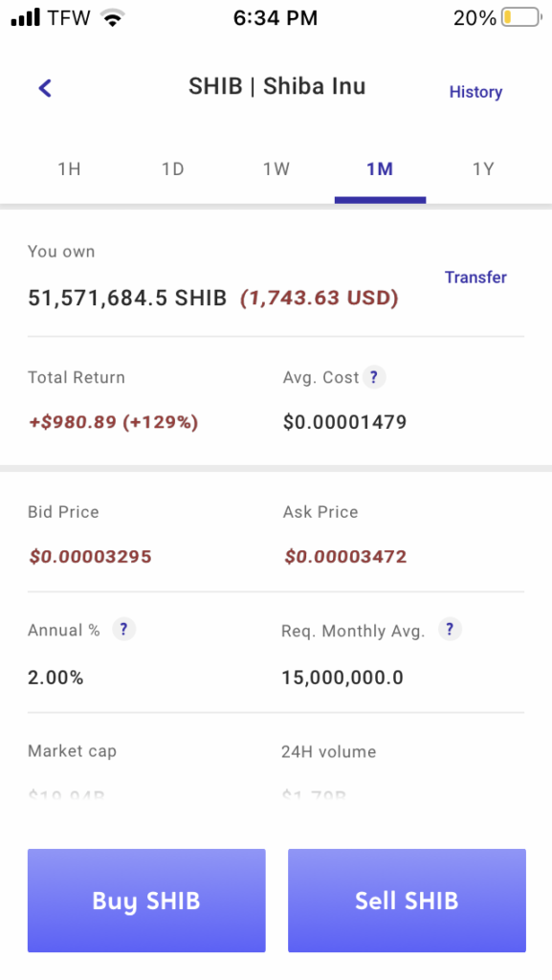Open the History link
552x980 pixels.
[x=475, y=92]
